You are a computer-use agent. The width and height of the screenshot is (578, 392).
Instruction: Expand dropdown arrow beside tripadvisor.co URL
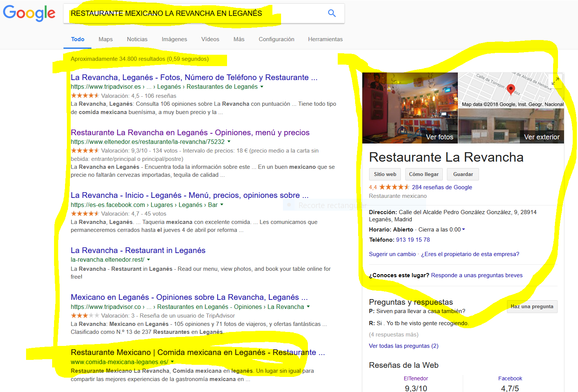(308, 307)
